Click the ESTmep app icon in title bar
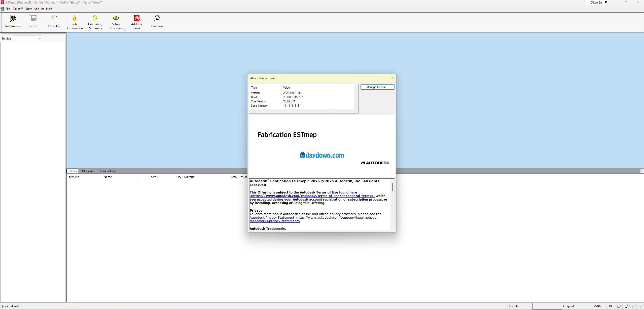Screen dimensions: 644x310 click(x=3, y=2)
